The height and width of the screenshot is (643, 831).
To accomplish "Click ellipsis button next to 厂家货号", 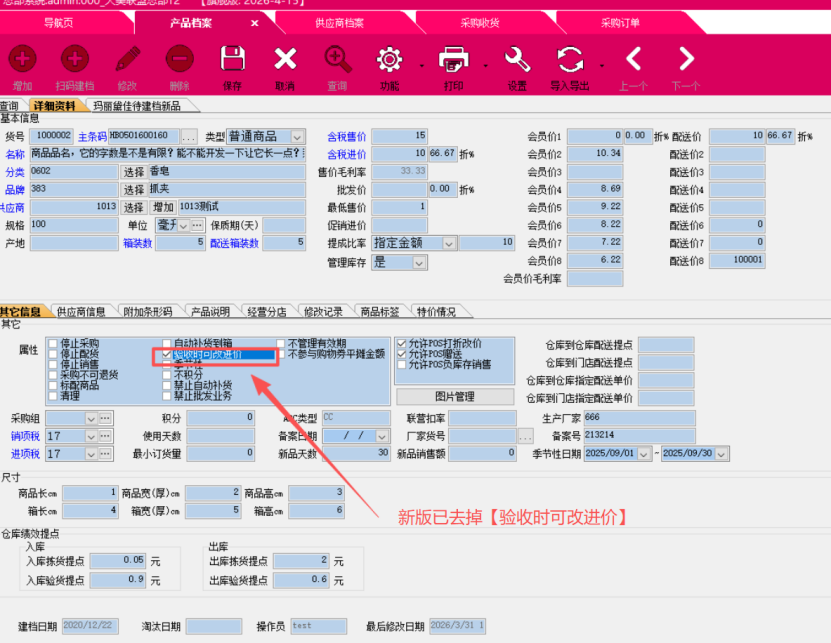I will pos(525,436).
